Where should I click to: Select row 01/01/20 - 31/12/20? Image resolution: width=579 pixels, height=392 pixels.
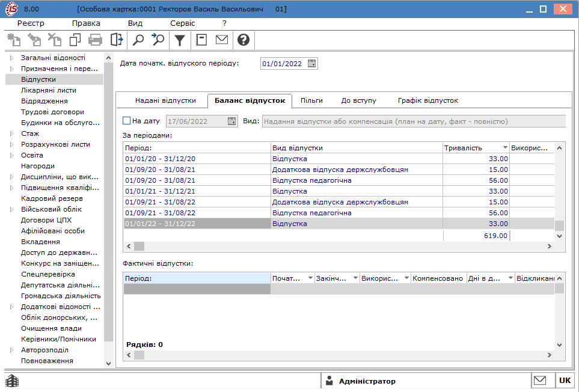[x=339, y=159]
